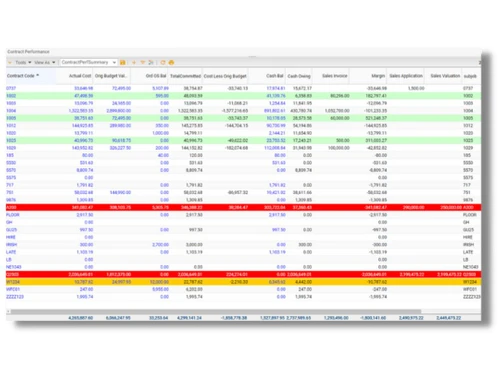500x375 pixels.
Task: Click the Sales Invoice column header
Action: coord(335,76)
